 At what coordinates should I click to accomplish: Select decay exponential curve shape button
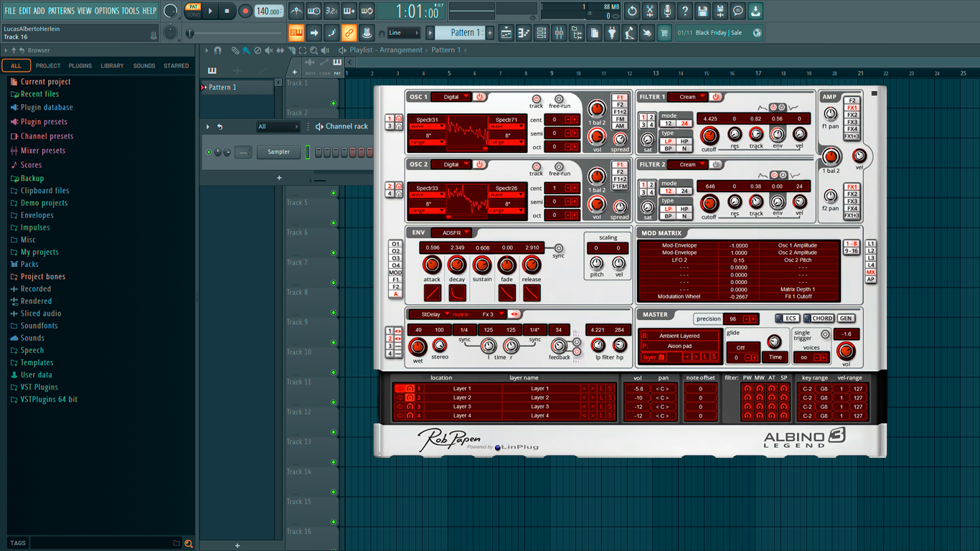(x=457, y=293)
